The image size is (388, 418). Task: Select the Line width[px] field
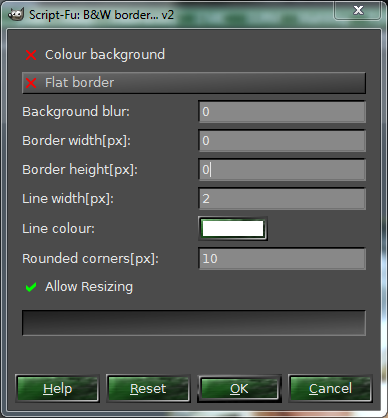point(282,199)
